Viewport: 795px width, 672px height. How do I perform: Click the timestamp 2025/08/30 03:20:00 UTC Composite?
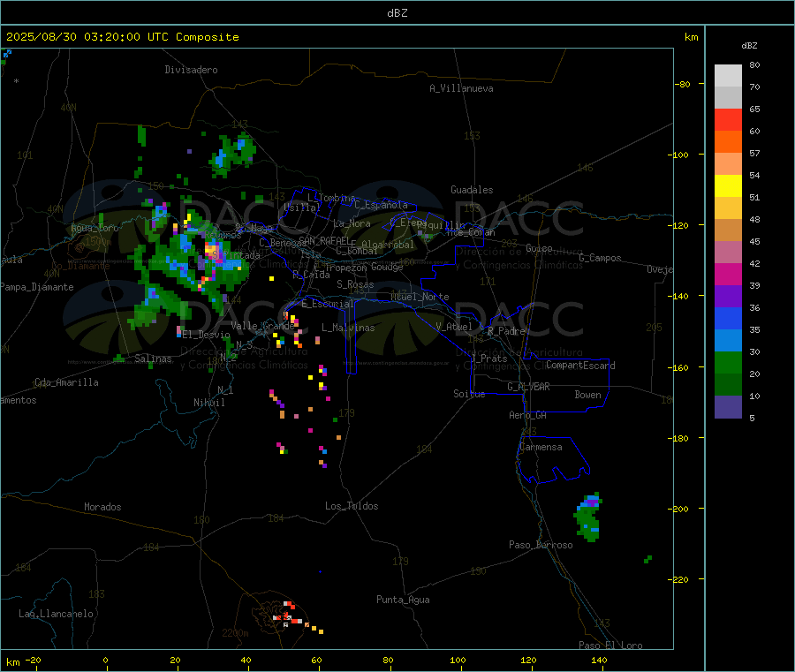122,37
